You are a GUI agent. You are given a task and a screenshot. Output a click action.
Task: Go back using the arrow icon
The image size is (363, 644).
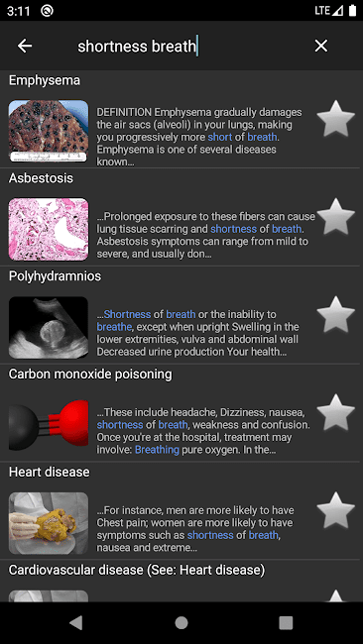pos(25,46)
